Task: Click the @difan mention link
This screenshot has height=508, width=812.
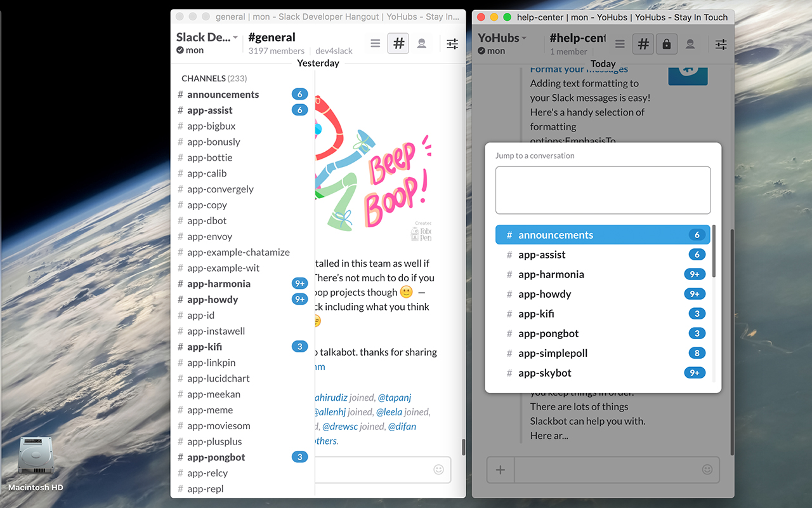Action: (x=402, y=427)
